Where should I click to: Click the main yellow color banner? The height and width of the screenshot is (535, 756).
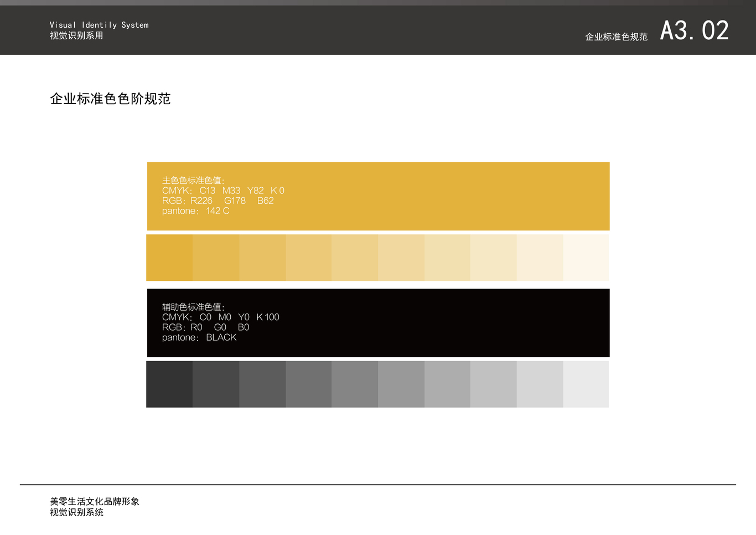(378, 196)
